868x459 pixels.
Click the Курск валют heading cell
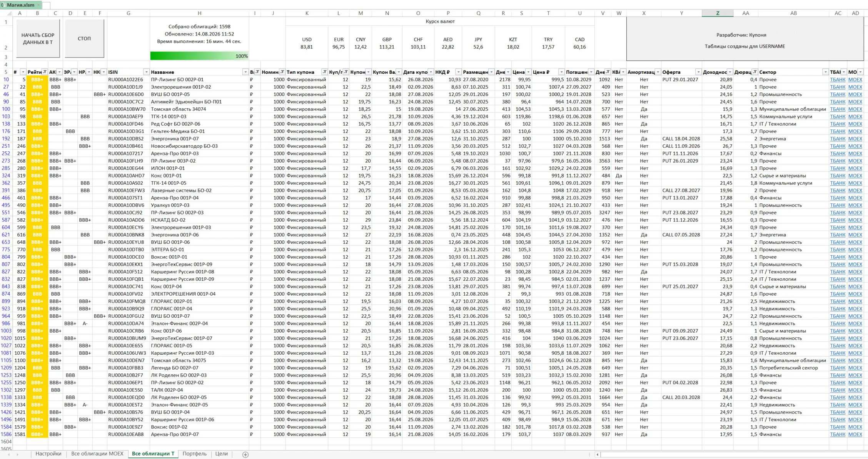440,22
